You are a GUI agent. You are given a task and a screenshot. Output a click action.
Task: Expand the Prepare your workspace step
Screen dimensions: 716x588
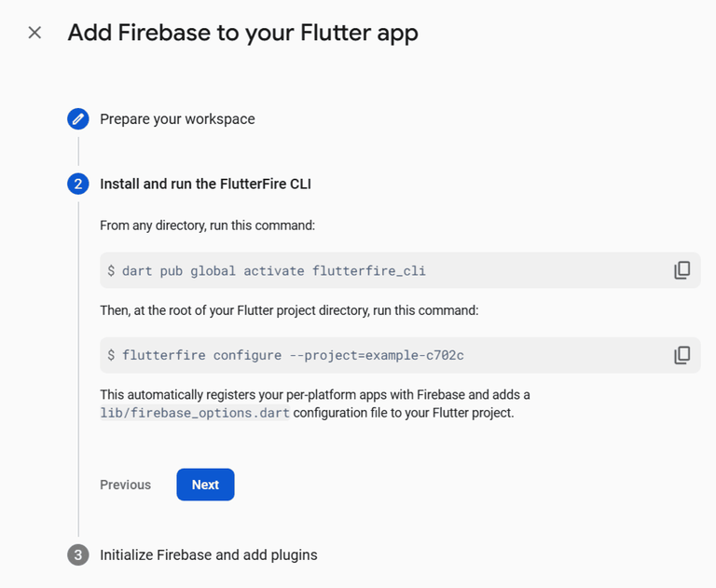tap(177, 119)
